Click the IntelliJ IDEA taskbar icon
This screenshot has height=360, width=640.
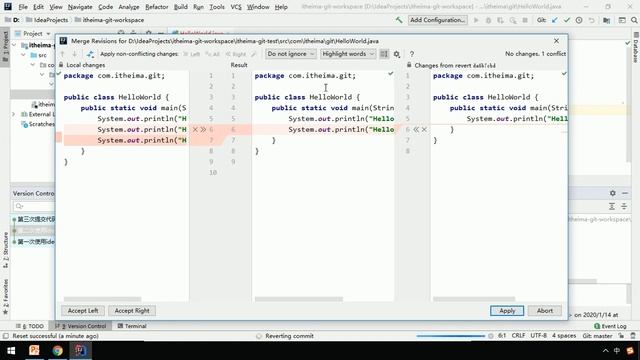(x=80, y=351)
